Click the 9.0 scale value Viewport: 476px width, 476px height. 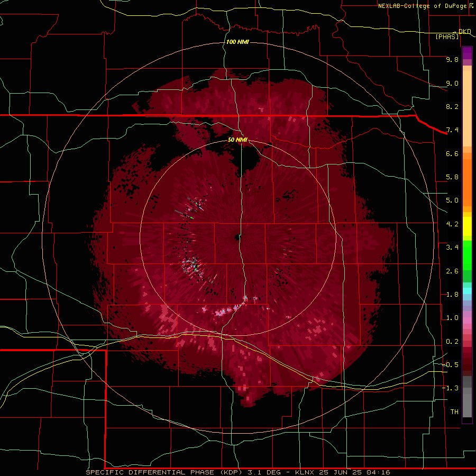(452, 83)
